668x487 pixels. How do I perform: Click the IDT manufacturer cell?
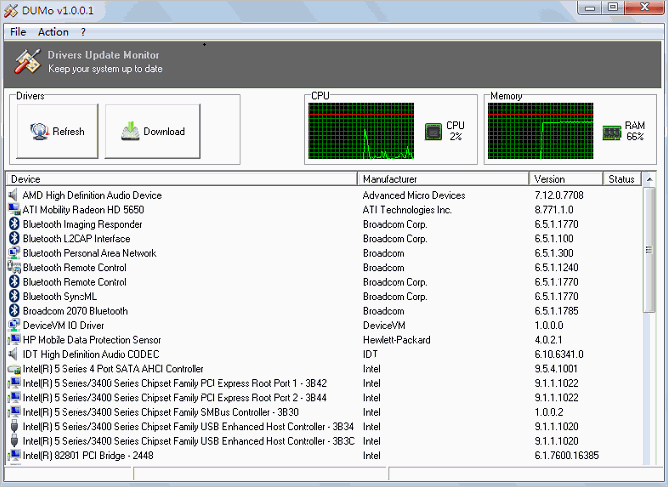click(370, 354)
